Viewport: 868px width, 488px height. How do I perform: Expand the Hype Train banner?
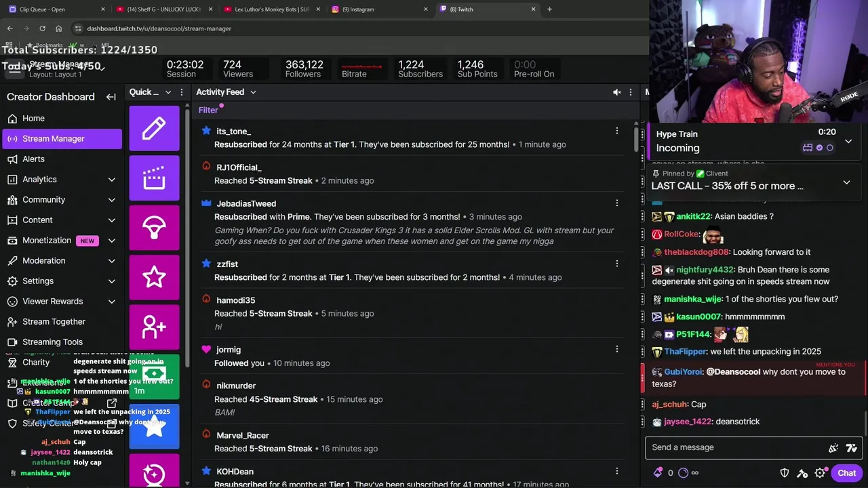click(848, 141)
